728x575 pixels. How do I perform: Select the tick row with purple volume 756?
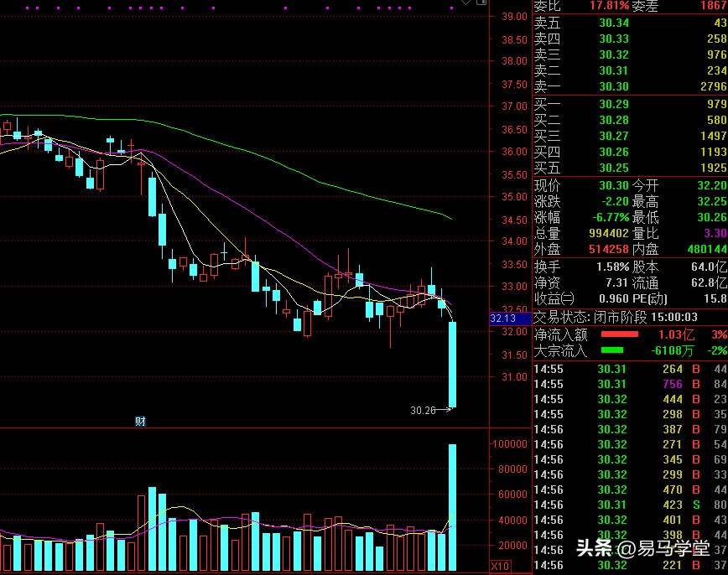point(630,384)
